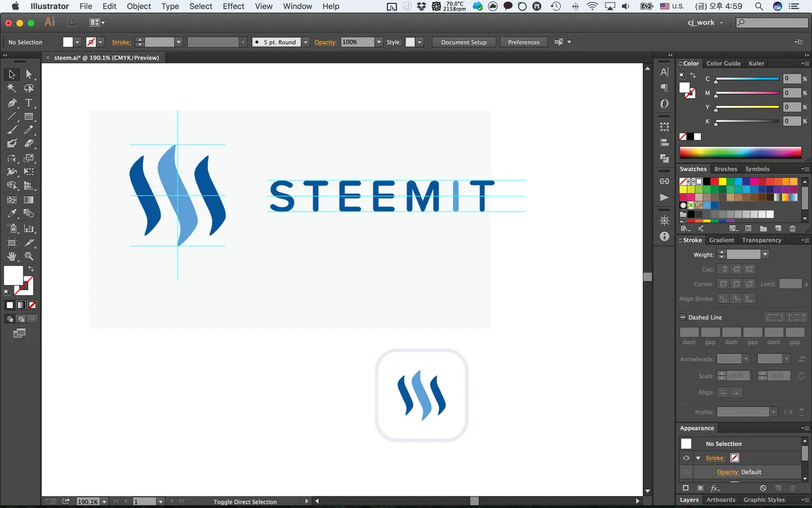Open the 5 pt. Round brush dropdown
812x508 pixels.
point(305,42)
